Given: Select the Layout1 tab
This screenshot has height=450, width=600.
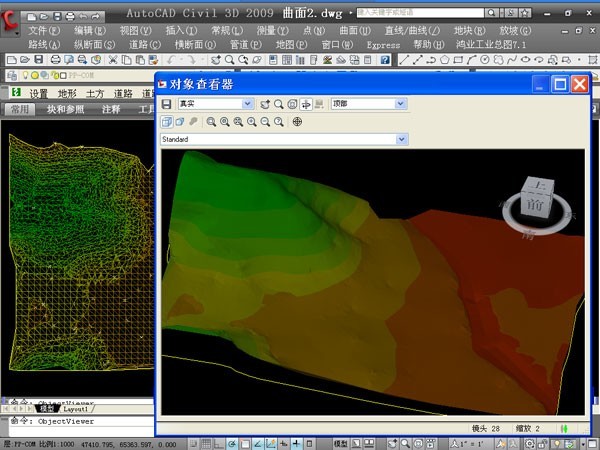Looking at the screenshot, I should coord(77,409).
